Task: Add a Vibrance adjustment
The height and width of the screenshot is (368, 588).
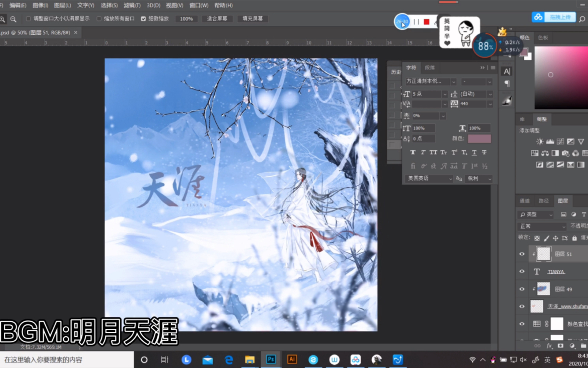Action: coord(581,142)
